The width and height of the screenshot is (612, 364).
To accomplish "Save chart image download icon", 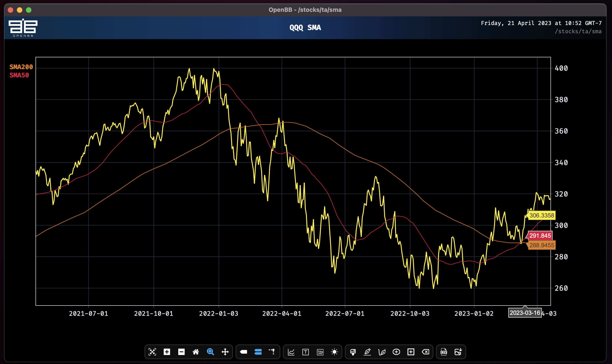I will [458, 352].
